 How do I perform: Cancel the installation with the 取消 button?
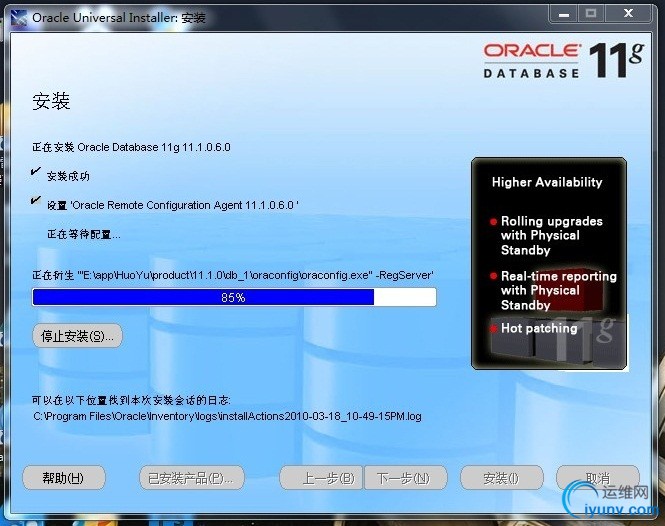tap(598, 478)
